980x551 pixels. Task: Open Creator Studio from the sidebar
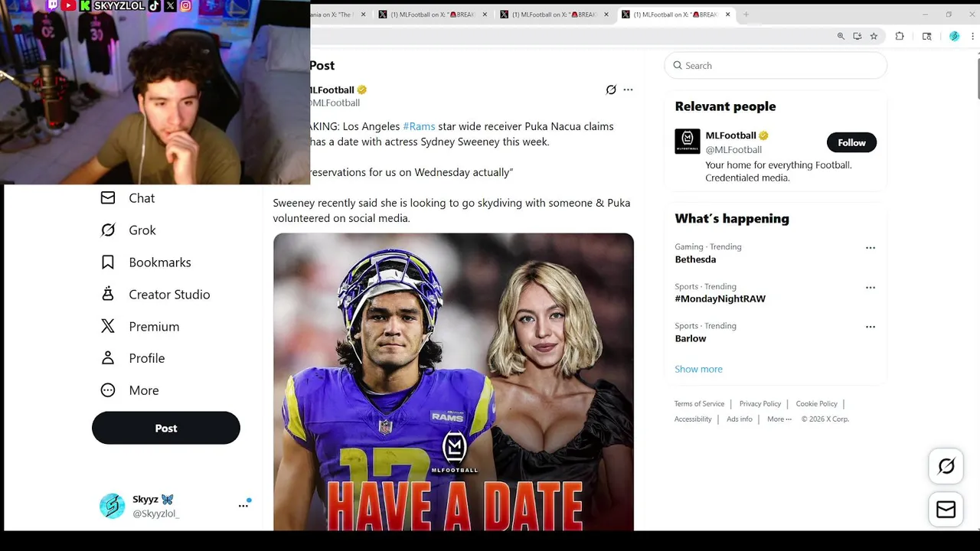[x=155, y=295]
